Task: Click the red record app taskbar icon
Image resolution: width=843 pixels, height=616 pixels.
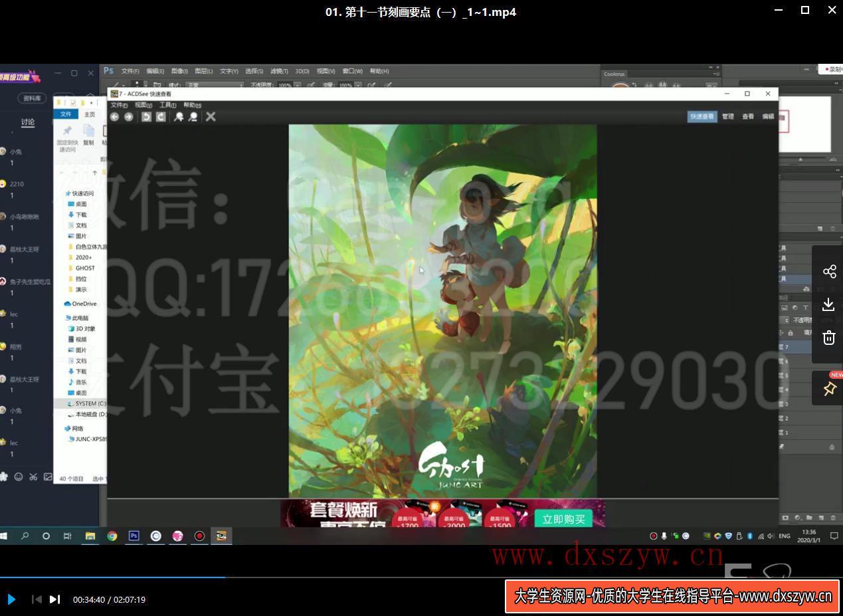Action: (199, 536)
